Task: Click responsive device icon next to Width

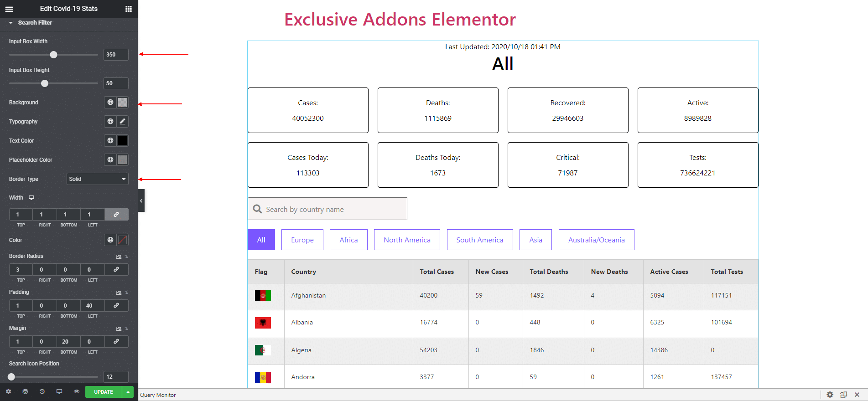Action: coord(31,198)
